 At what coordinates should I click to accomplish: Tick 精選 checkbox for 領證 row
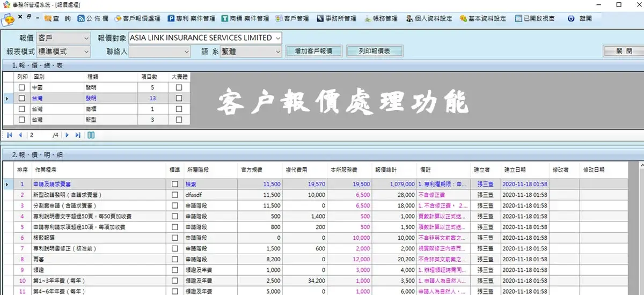click(x=174, y=270)
